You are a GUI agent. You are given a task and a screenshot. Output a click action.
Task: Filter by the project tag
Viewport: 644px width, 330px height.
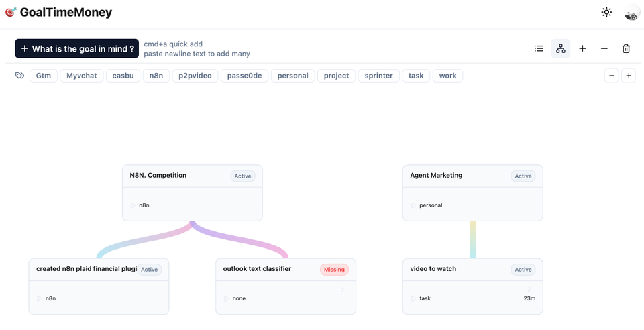[336, 76]
